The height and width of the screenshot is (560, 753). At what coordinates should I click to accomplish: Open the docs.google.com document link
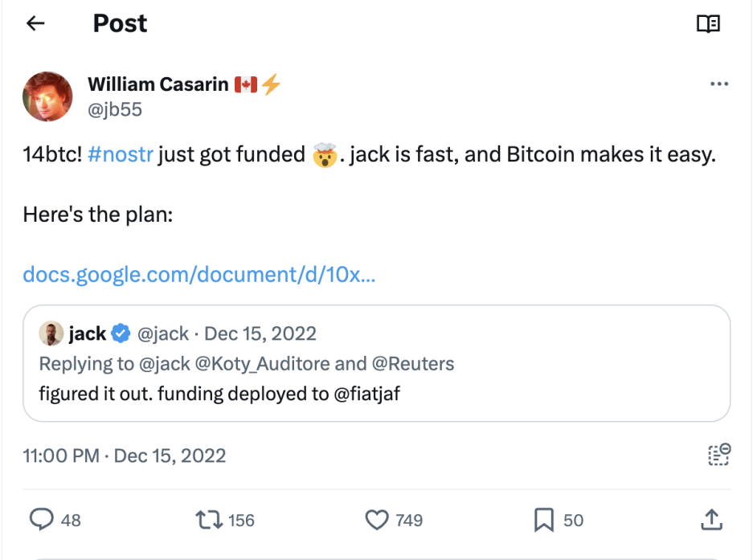click(198, 275)
